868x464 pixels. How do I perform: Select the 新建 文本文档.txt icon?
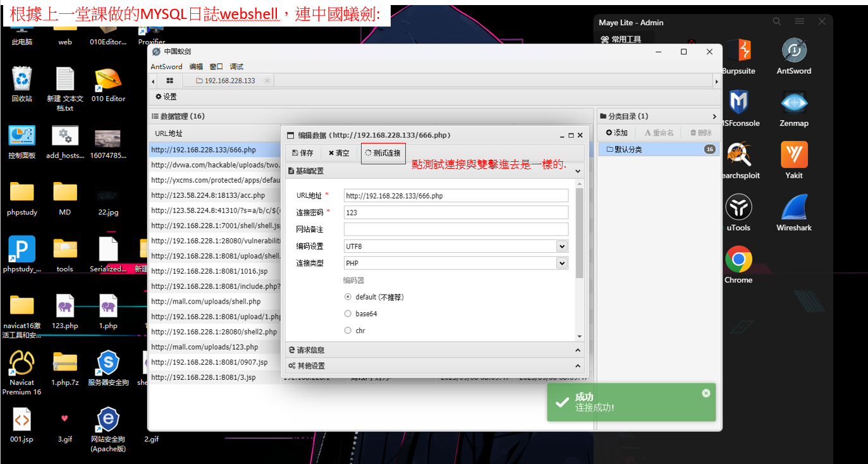(65, 78)
